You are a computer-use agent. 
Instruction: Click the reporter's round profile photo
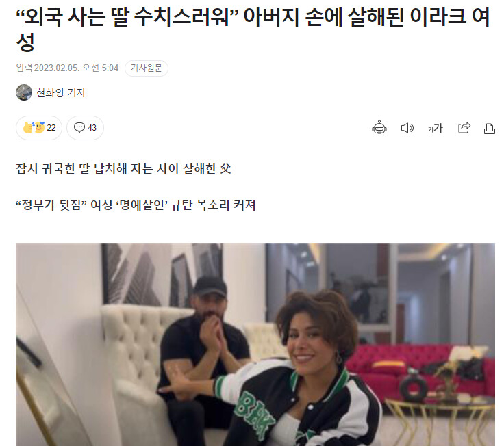coord(24,92)
